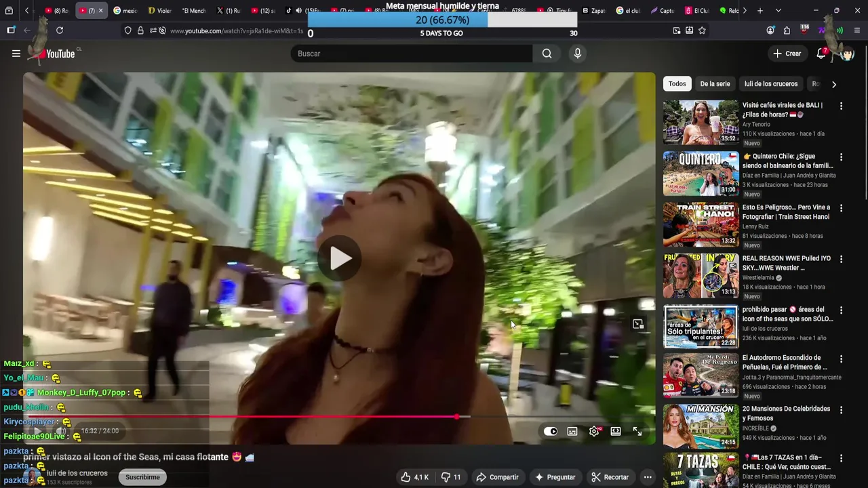Open the browser extensions puzzle icon
This screenshot has height=488, width=868.
(787, 30)
